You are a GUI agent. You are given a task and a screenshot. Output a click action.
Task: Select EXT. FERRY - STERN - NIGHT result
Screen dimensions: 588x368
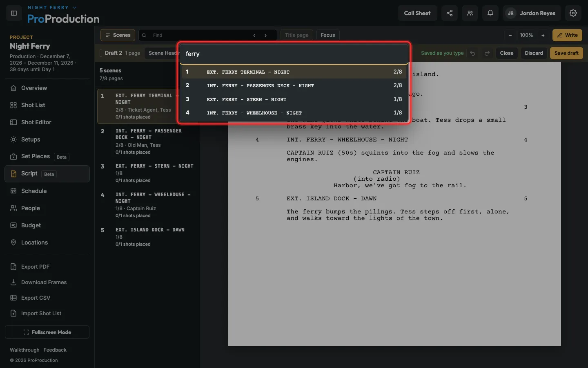click(x=294, y=99)
